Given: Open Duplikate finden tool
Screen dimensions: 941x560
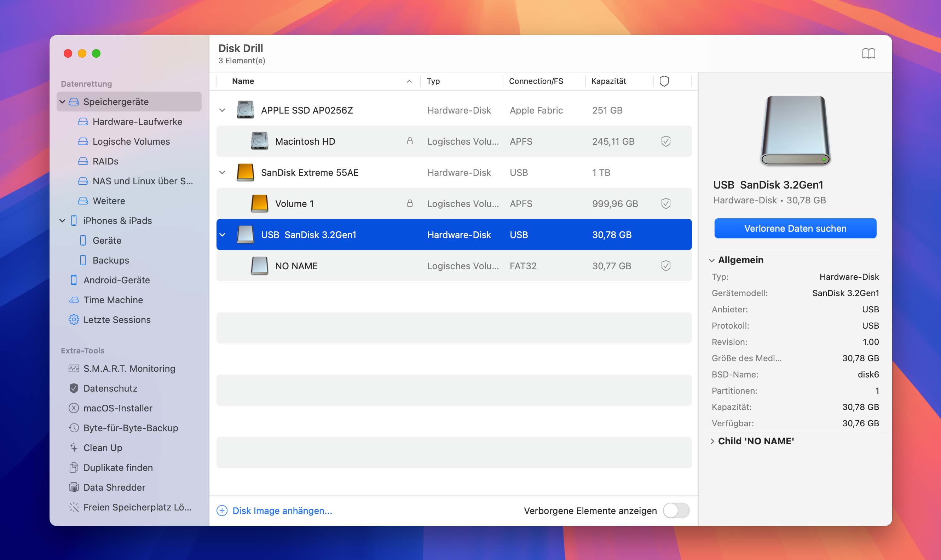Looking at the screenshot, I should tap(118, 467).
